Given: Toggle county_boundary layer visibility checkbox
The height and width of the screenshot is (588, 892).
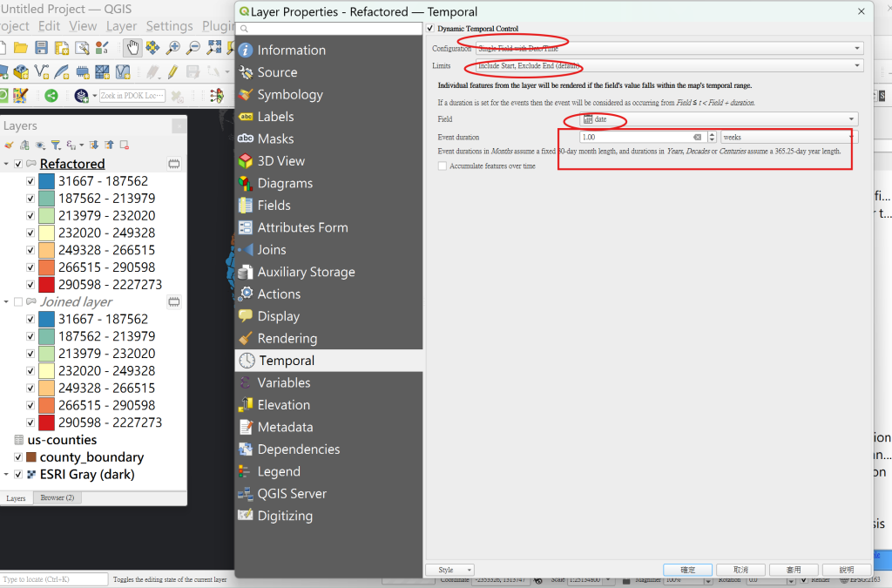Looking at the screenshot, I should point(18,457).
